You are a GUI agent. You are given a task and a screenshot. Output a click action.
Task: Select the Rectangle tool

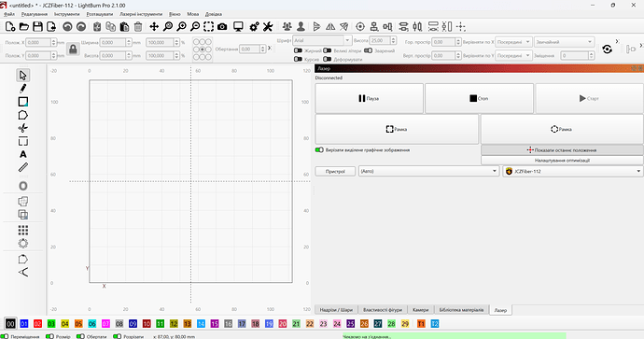(x=23, y=102)
